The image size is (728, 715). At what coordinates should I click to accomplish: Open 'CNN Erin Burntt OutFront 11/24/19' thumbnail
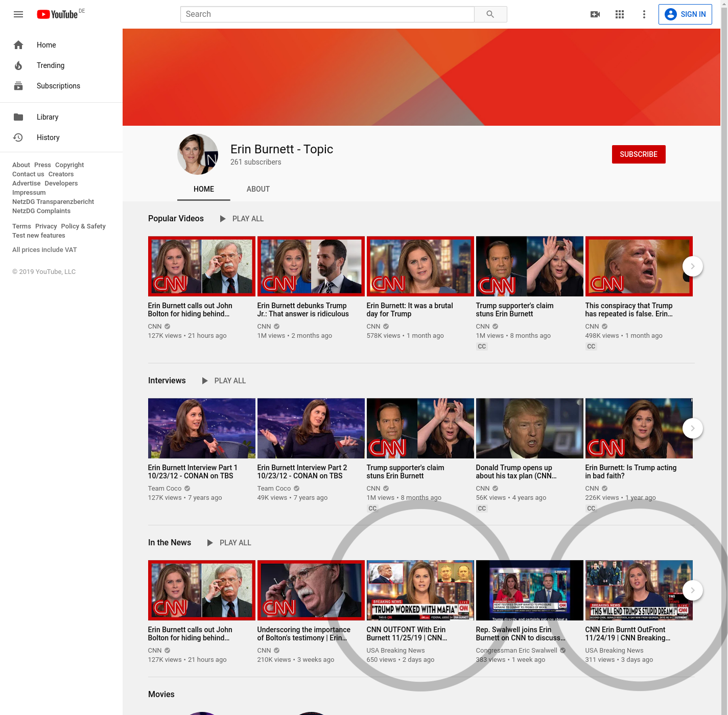coord(639,590)
